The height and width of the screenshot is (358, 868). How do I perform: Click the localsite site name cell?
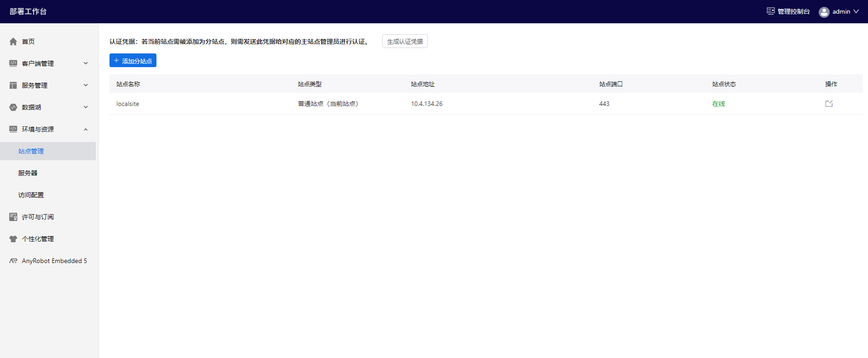point(128,104)
